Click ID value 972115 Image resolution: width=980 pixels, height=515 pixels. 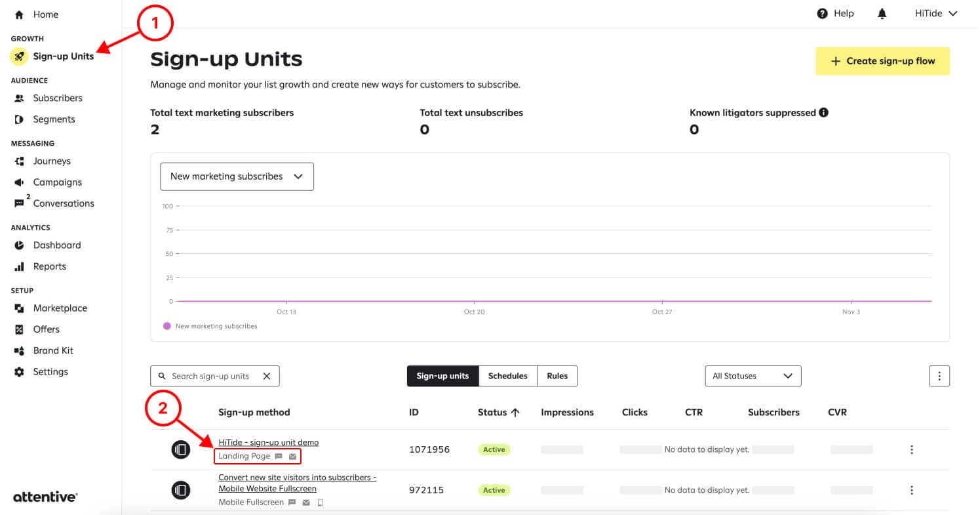[426, 490]
